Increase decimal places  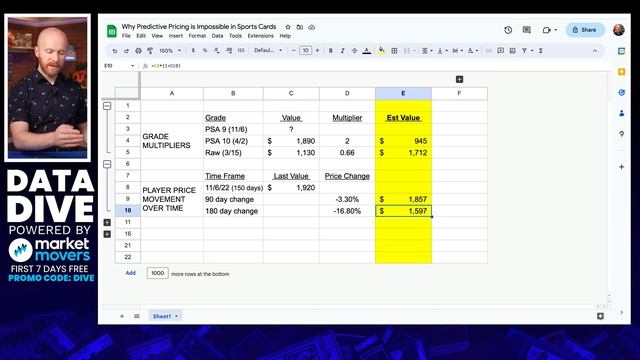pos(229,51)
